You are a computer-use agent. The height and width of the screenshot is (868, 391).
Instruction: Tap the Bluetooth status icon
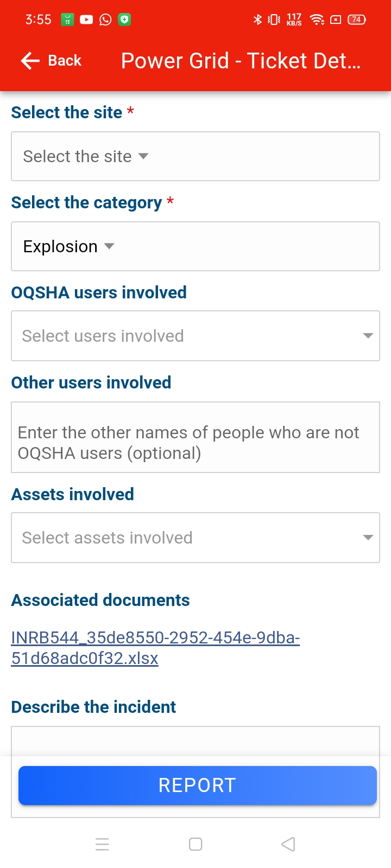[257, 20]
